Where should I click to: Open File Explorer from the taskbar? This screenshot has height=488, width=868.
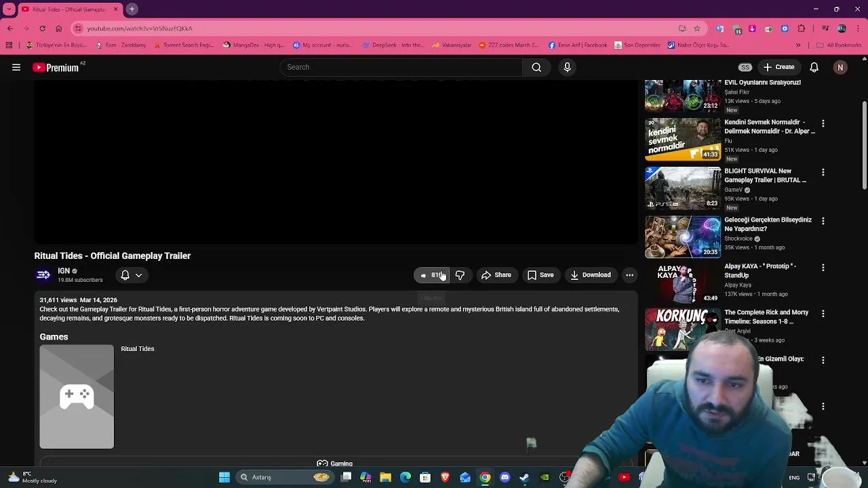tap(385, 477)
